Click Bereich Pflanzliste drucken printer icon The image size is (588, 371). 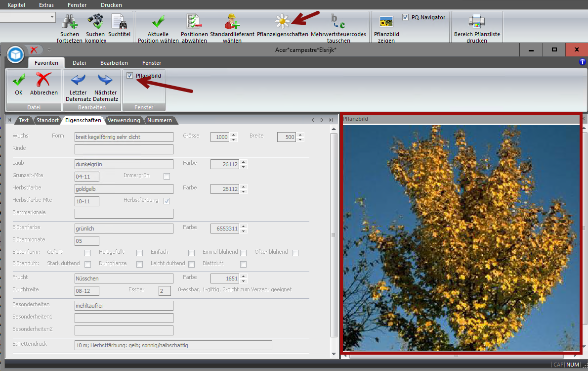coord(476,21)
